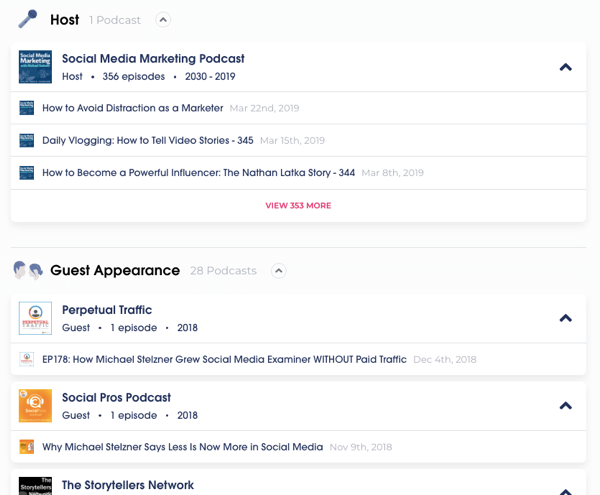Viewport: 600px width, 495px height.
Task: Click the Perpetual Traffic podcast logo
Action: coord(35,318)
